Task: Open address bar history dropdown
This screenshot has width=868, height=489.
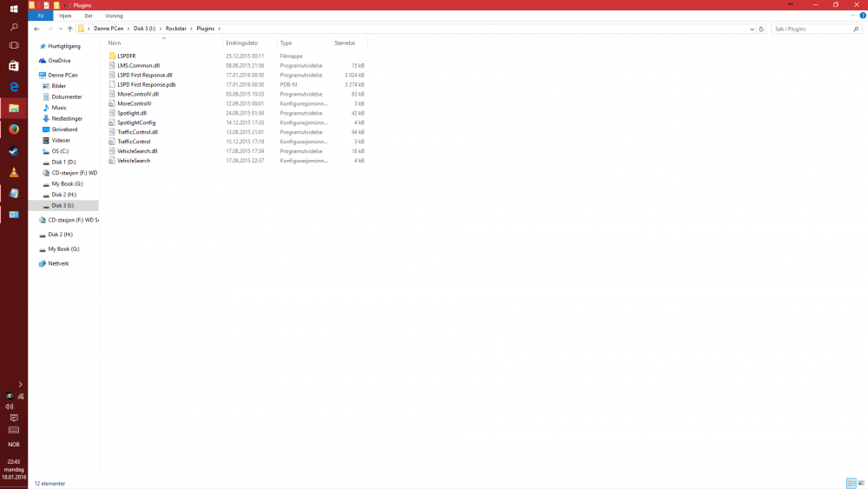Action: pos(752,29)
